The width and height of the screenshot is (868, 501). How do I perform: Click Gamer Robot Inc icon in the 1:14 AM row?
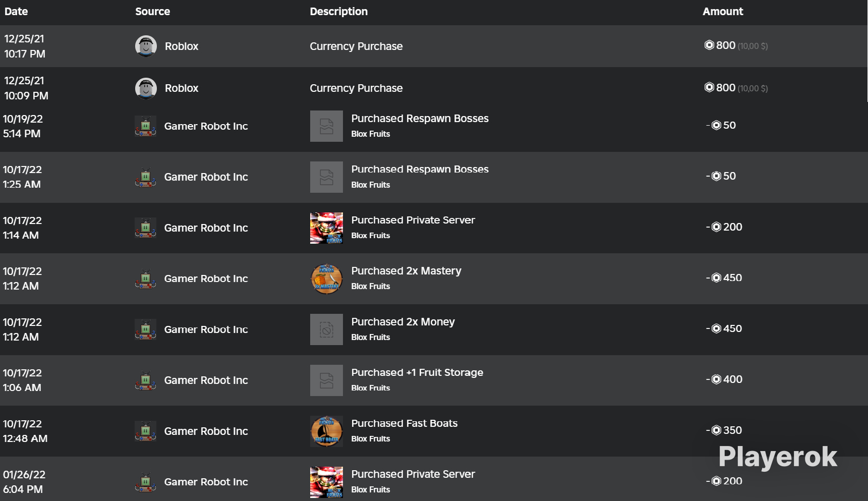(x=145, y=228)
